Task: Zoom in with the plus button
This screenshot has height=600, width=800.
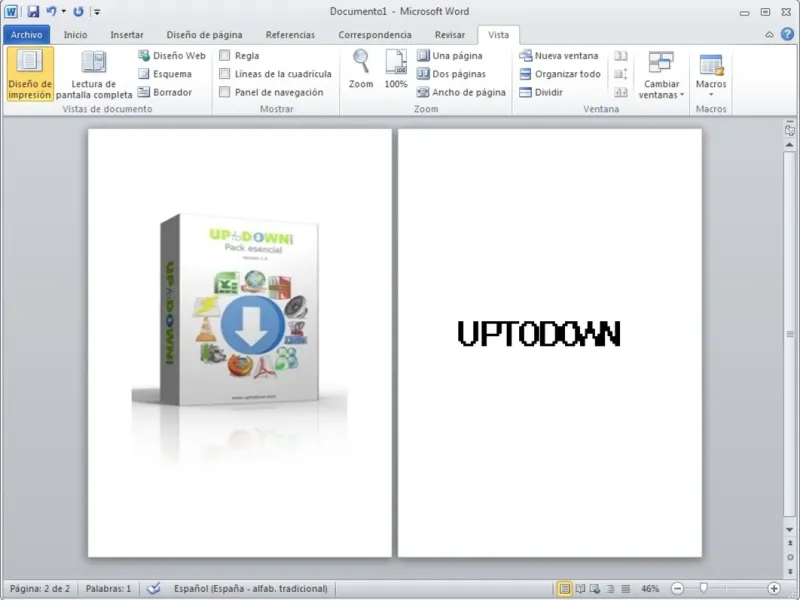Action: click(773, 589)
